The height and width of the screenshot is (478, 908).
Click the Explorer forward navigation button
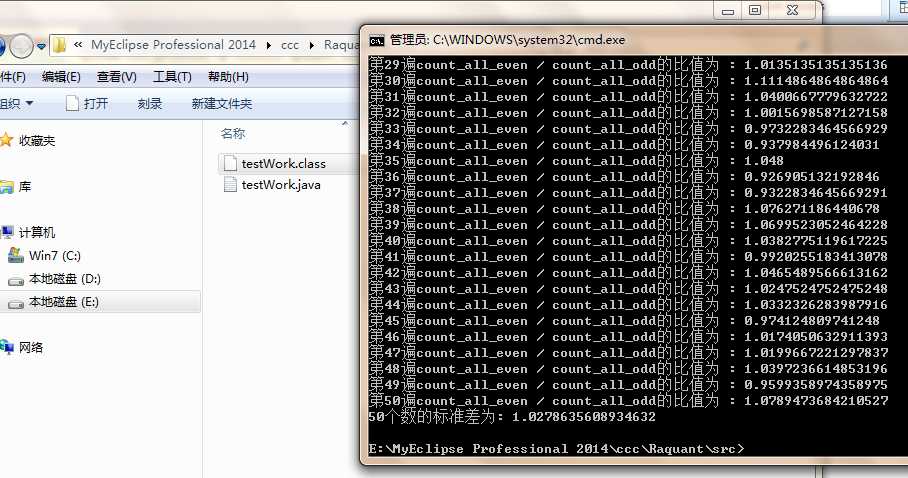click(21, 46)
